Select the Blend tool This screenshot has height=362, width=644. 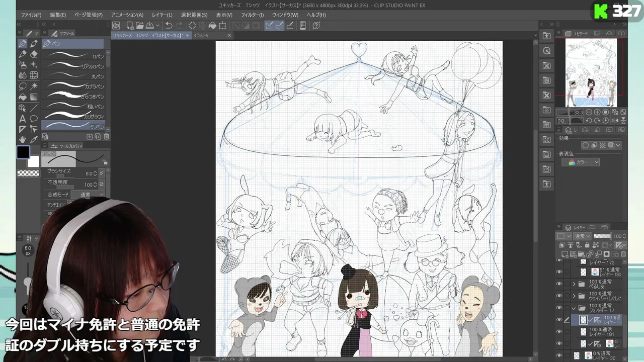pyautogui.click(x=23, y=75)
